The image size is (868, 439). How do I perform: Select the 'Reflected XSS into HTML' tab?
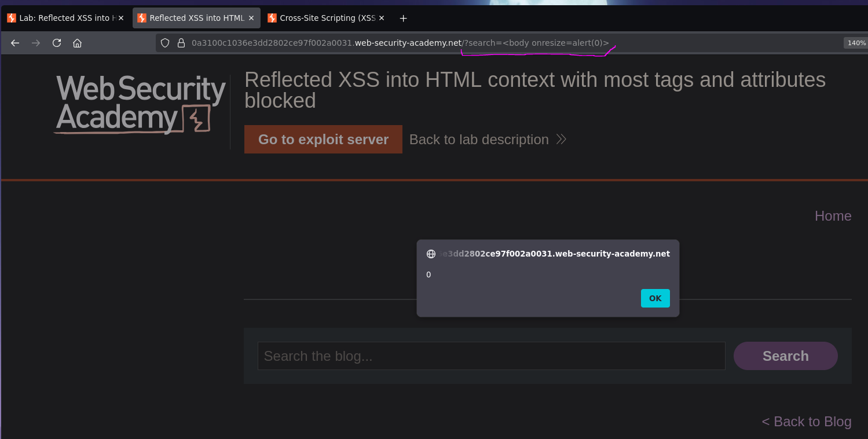(196, 18)
